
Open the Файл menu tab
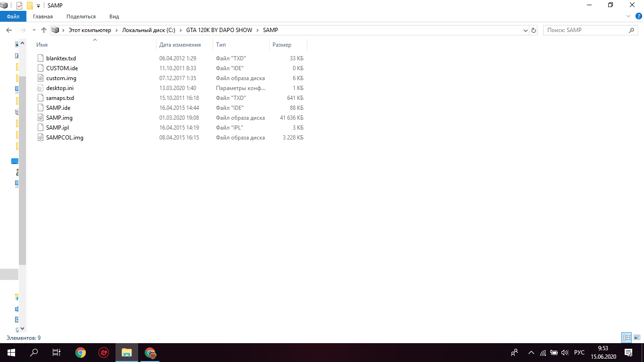(x=13, y=16)
